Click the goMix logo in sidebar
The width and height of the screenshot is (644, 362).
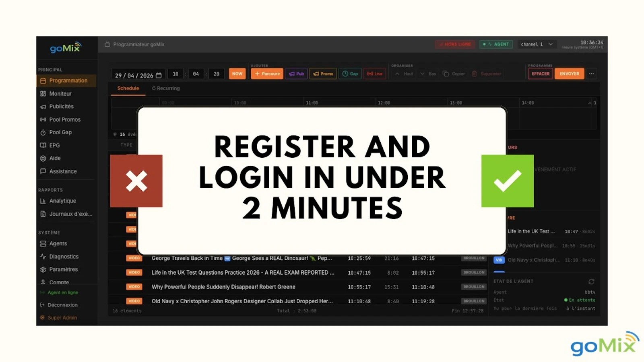66,47
